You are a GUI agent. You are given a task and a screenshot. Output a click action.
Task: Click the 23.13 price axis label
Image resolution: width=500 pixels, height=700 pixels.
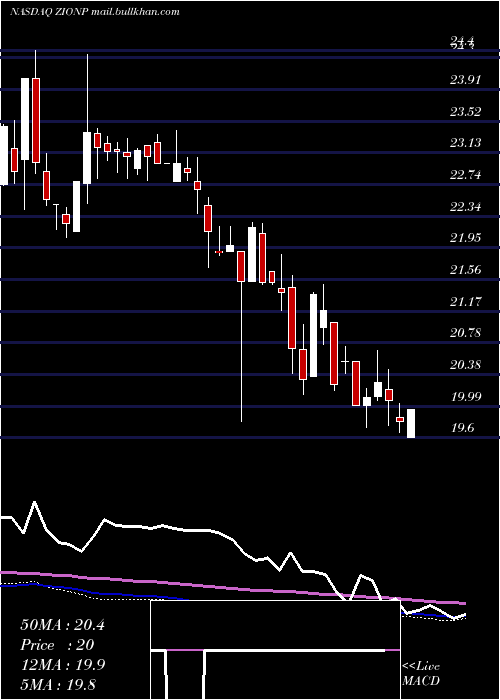tap(466, 143)
